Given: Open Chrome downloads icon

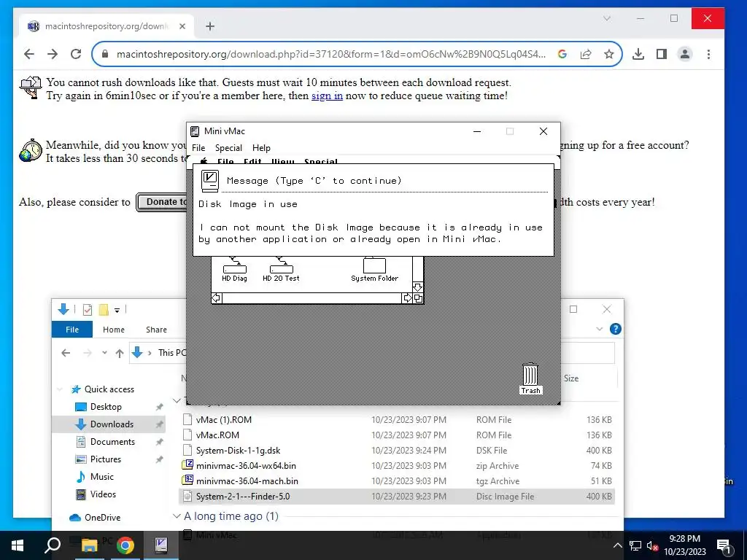Looking at the screenshot, I should tap(638, 54).
